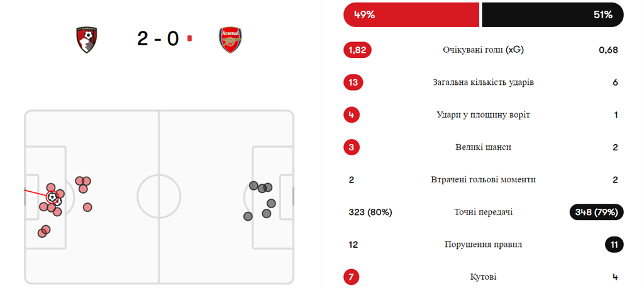This screenshot has height=288, width=644.
Task: Click the 'Удари у площину воріт' label
Action: click(483, 115)
